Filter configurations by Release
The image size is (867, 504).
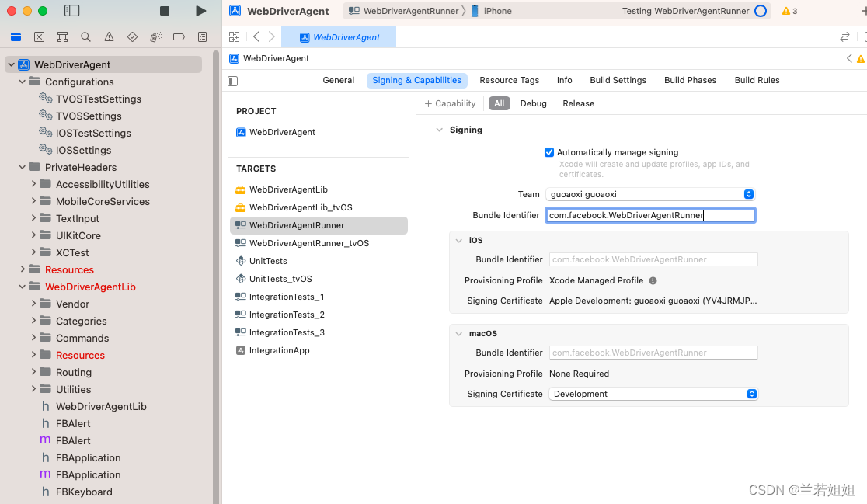point(578,103)
